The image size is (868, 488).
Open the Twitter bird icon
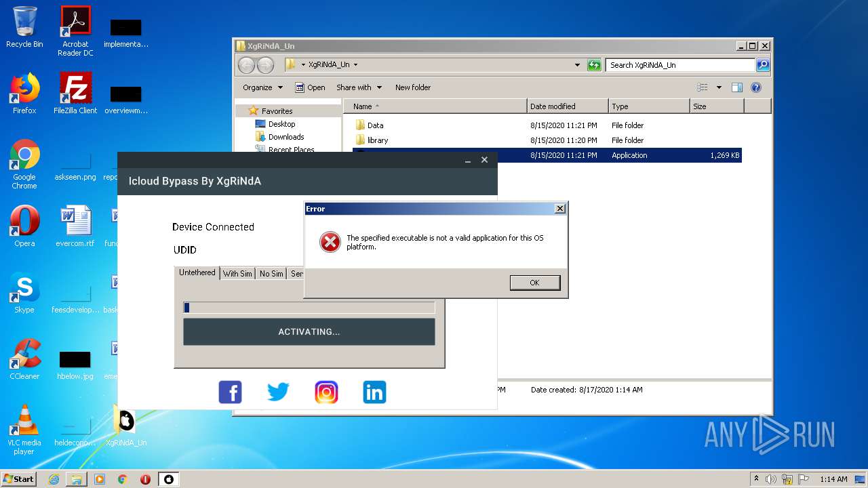[x=278, y=392]
